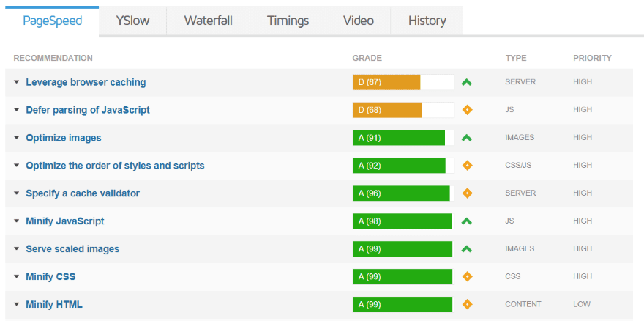This screenshot has width=644, height=321.
Task: Click the orange diamond icon beside Minify CSS
Action: pos(467,276)
